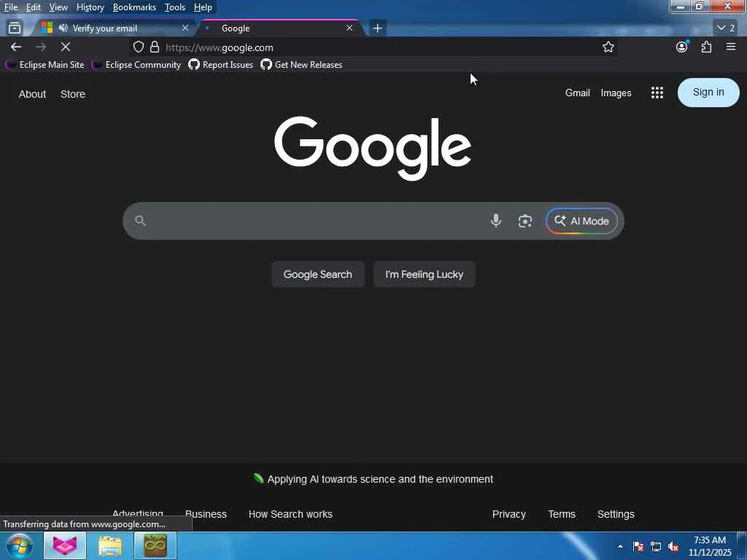
Task: Close the Google tab
Action: point(349,28)
